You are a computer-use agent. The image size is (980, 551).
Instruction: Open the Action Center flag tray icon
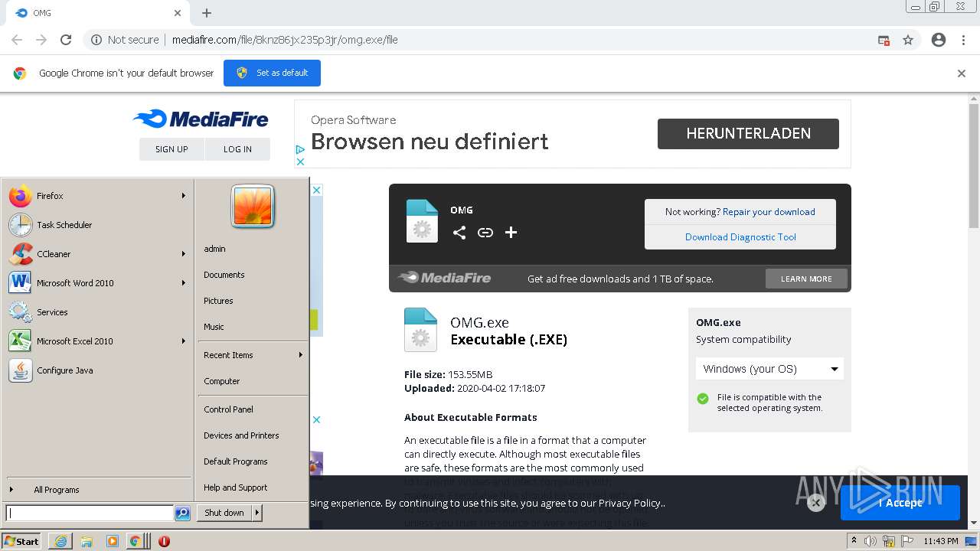click(907, 541)
